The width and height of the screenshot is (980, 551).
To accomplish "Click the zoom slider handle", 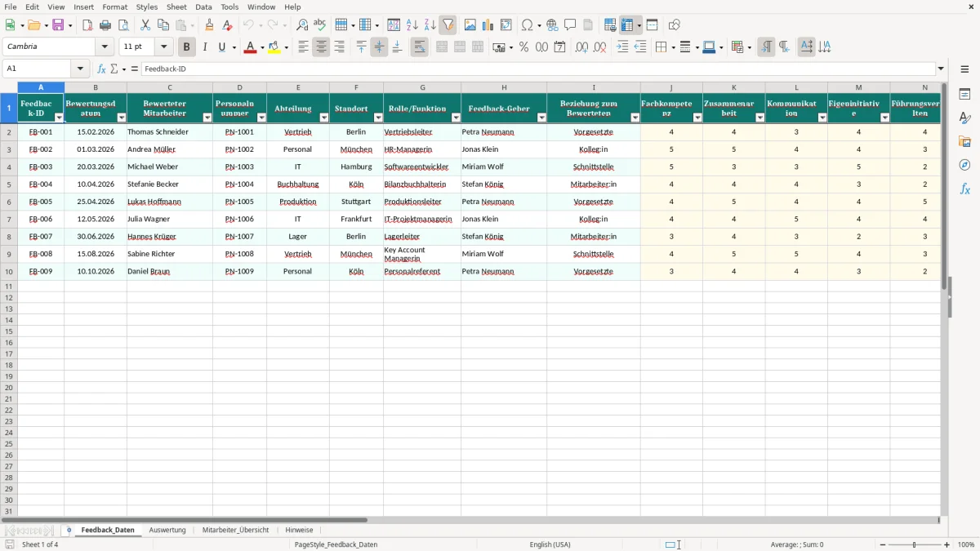I will pos(915,544).
